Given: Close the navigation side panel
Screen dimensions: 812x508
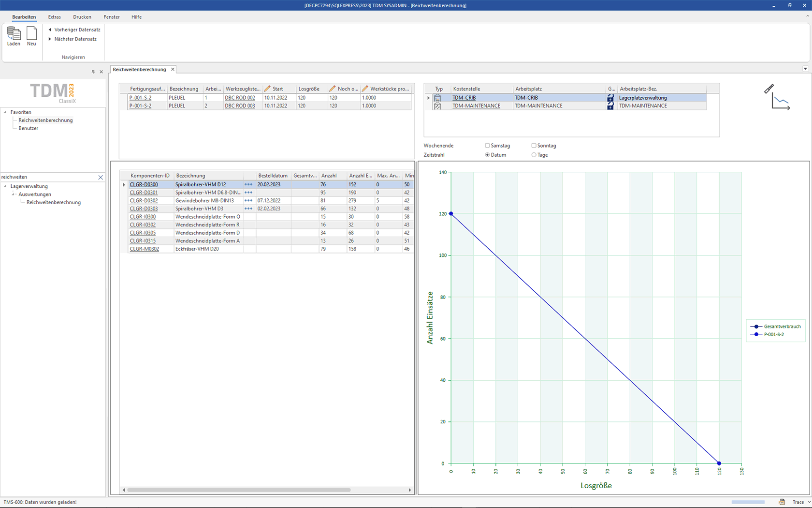Looking at the screenshot, I should click(x=101, y=72).
